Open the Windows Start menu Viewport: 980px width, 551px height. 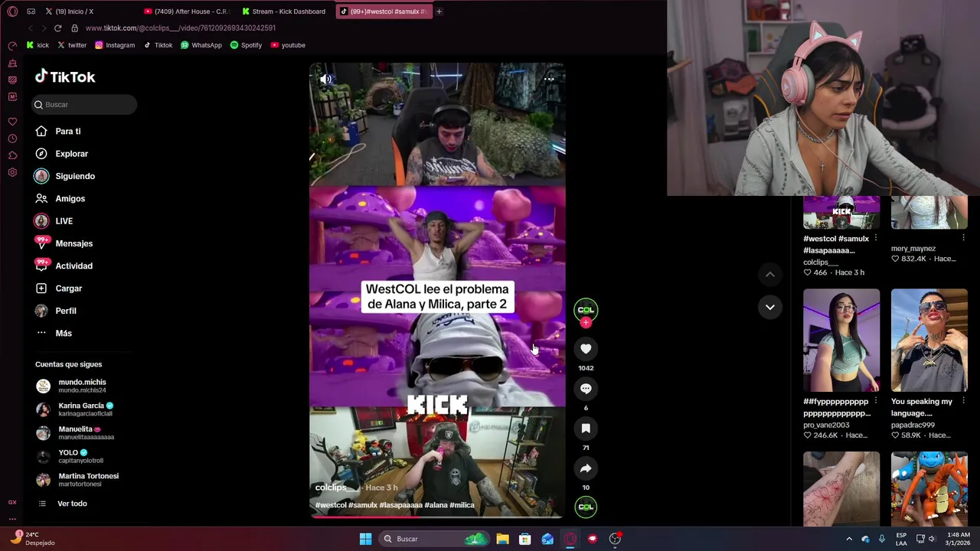[365, 539]
